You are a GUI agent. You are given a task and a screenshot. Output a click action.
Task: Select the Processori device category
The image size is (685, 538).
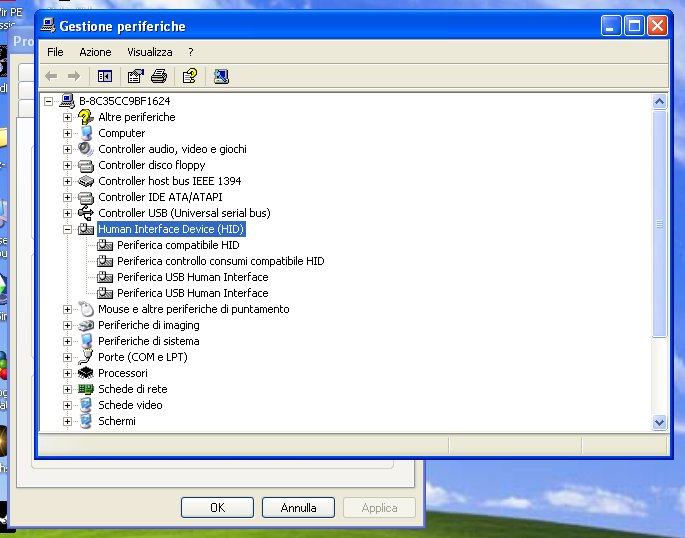coord(122,373)
